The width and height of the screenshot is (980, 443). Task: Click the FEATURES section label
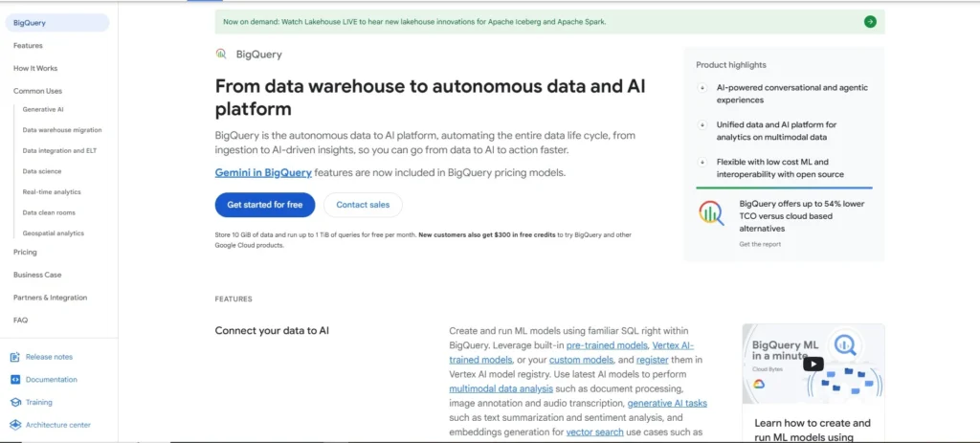tap(234, 299)
